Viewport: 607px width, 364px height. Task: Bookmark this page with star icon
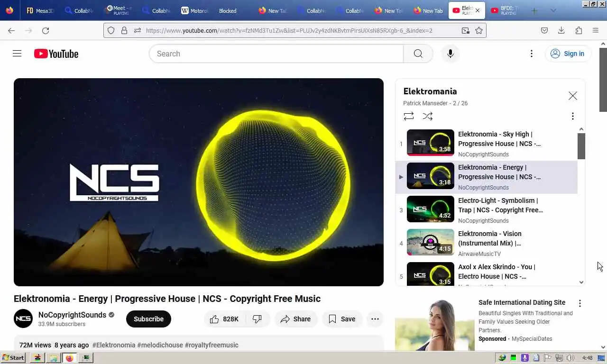click(x=479, y=30)
